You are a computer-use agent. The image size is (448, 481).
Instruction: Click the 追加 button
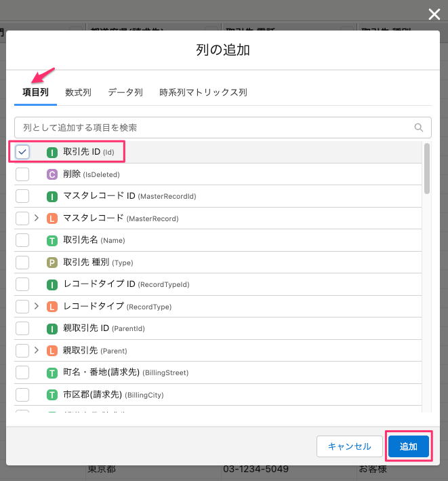click(409, 446)
